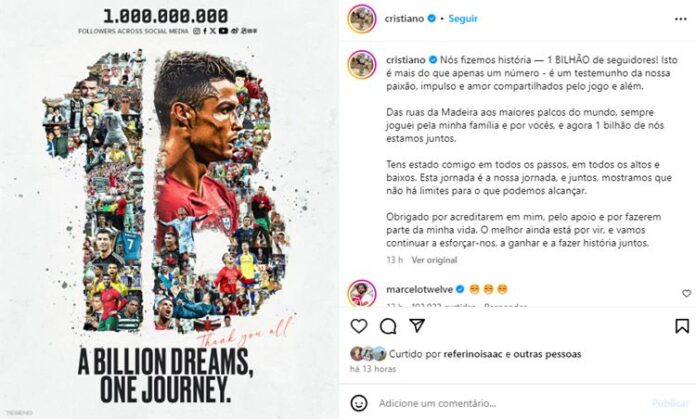Like marcelotwelve's comment heart
Screen dimensions: 696x419
pyautogui.click(x=686, y=293)
